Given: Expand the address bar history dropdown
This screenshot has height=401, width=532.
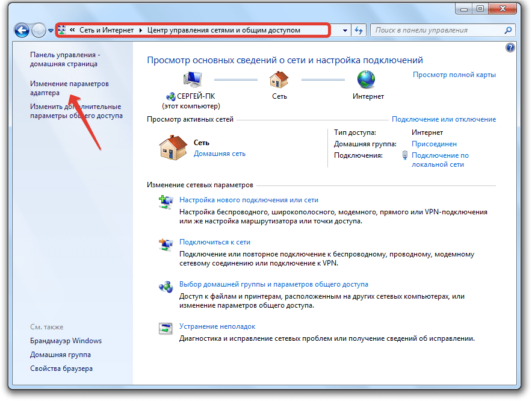Looking at the screenshot, I should [x=345, y=30].
